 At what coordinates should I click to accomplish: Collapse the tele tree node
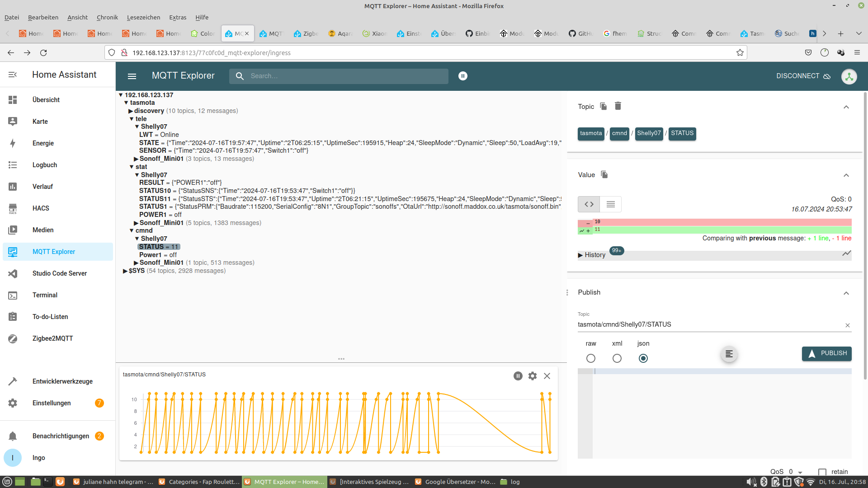(x=132, y=119)
